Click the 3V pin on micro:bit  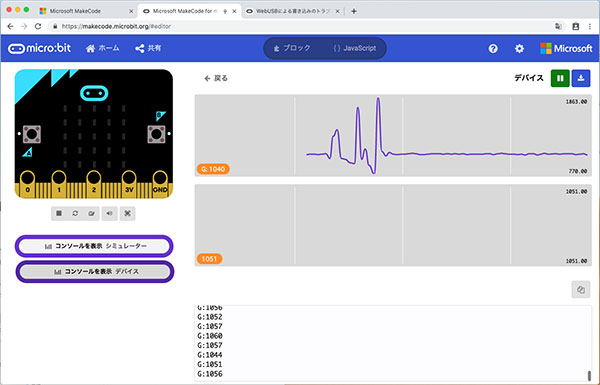pos(129,184)
